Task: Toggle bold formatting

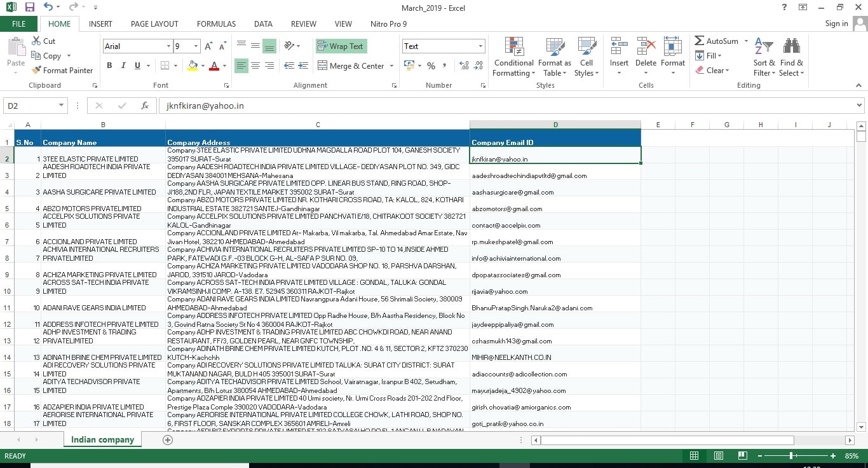Action: [x=109, y=65]
